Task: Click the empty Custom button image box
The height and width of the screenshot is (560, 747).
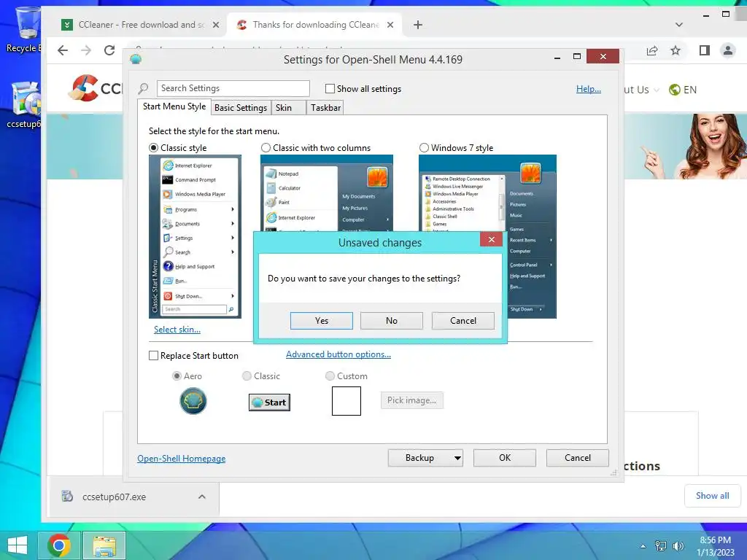Action: [x=347, y=401]
